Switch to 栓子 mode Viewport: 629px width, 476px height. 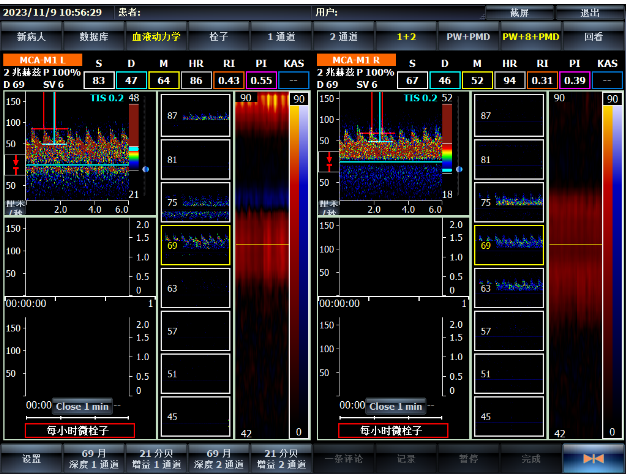click(x=219, y=37)
